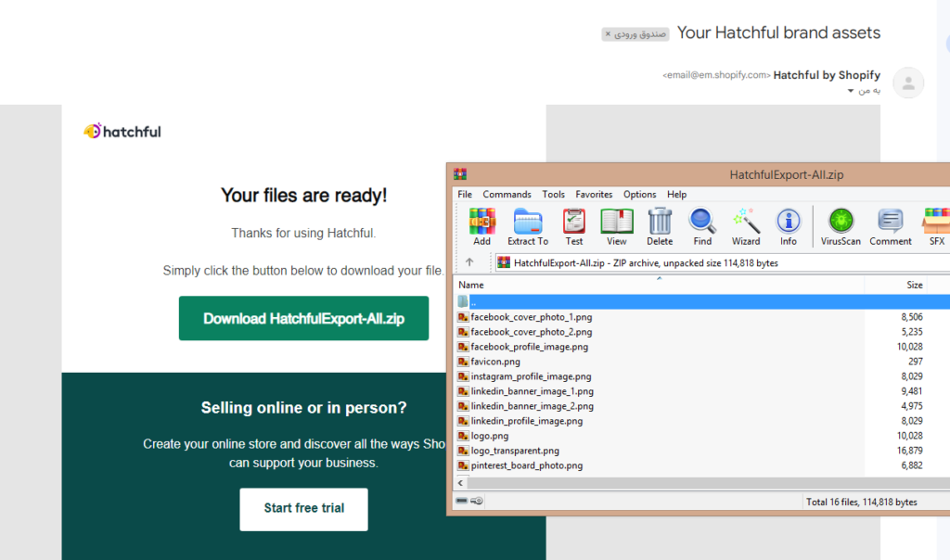Image resolution: width=950 pixels, height=560 pixels.
Task: Go up one folder level arrow
Action: coord(469,262)
